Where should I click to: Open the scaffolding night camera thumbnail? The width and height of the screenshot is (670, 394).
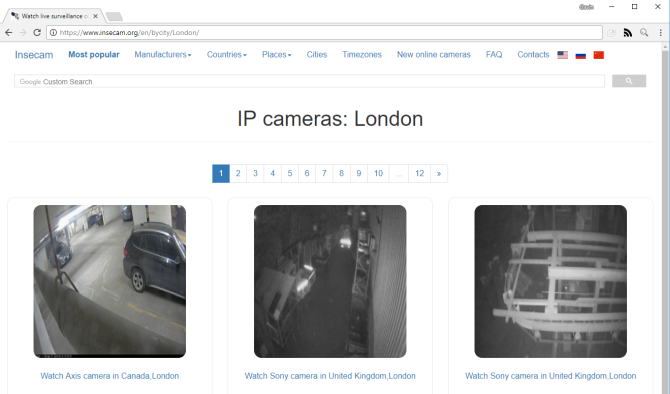pyautogui.click(x=550, y=281)
